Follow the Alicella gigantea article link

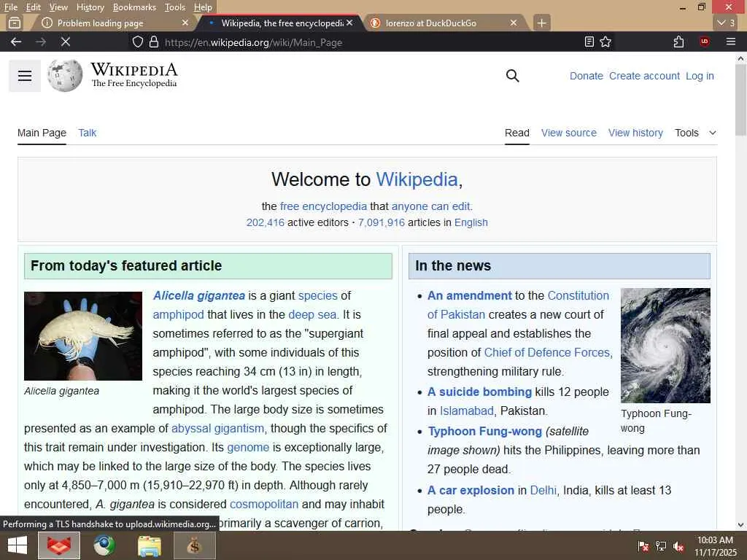[x=198, y=296]
